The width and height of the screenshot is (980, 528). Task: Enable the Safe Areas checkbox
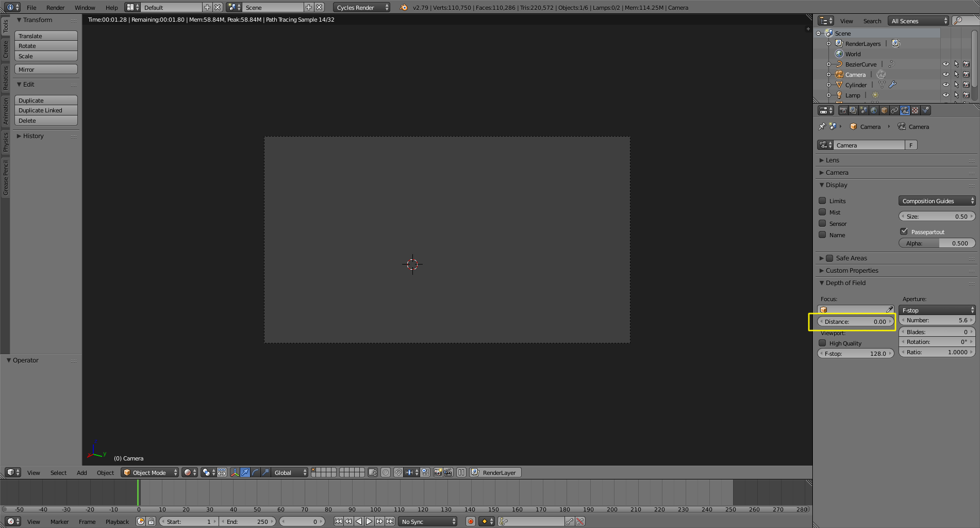(829, 258)
